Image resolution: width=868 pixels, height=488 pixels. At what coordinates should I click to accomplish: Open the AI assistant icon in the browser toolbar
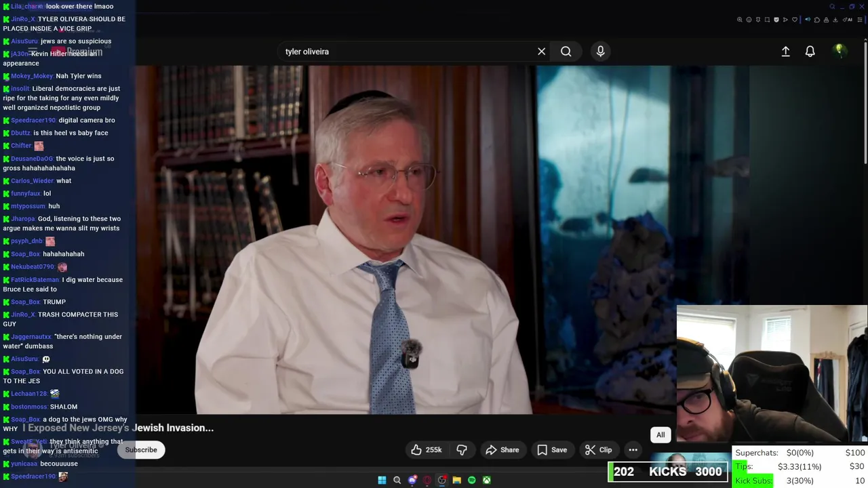[x=847, y=20]
